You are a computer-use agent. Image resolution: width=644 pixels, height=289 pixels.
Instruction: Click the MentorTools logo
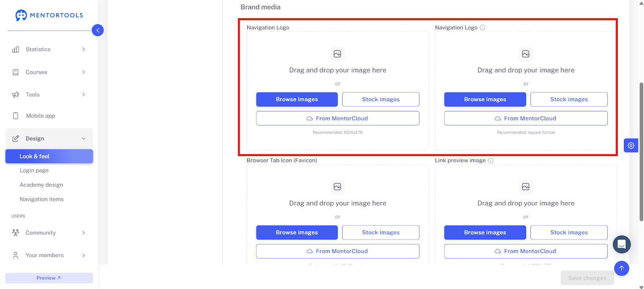(49, 15)
